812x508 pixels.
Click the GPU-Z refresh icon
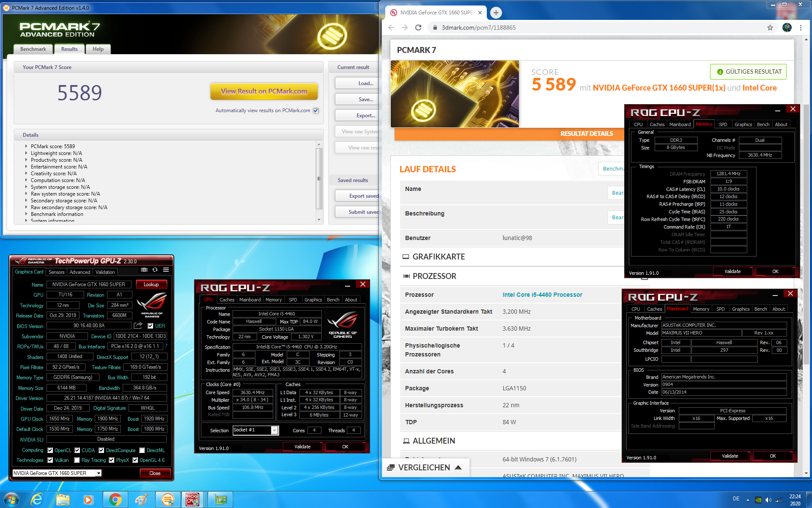pyautogui.click(x=155, y=270)
